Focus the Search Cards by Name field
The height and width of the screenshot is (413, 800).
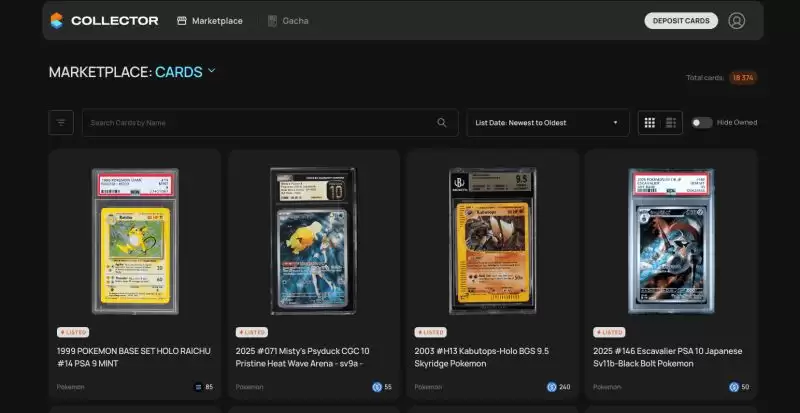click(270, 123)
